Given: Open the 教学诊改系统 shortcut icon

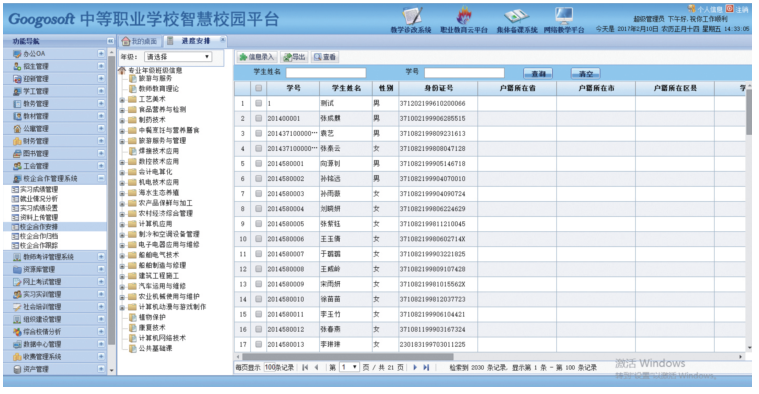Looking at the screenshot, I should click(x=412, y=15).
